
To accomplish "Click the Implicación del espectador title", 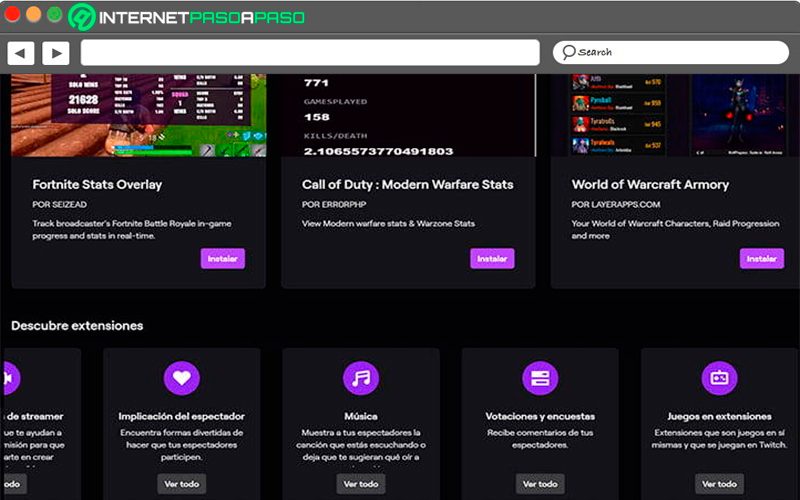I will pos(182,416).
